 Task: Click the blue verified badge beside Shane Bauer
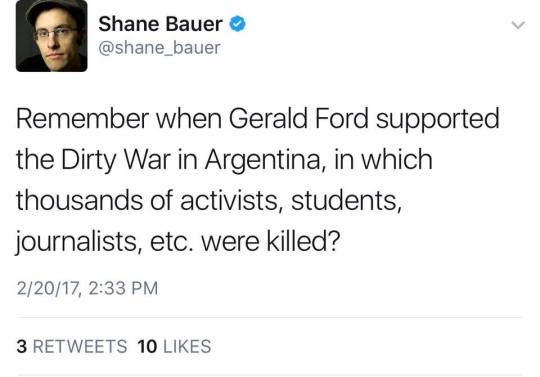[x=238, y=24]
